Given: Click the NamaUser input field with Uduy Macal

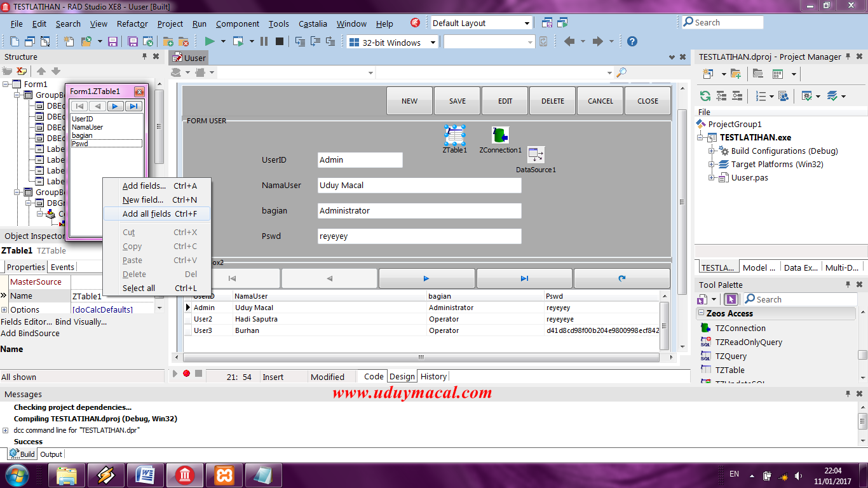Looking at the screenshot, I should 419,186.
